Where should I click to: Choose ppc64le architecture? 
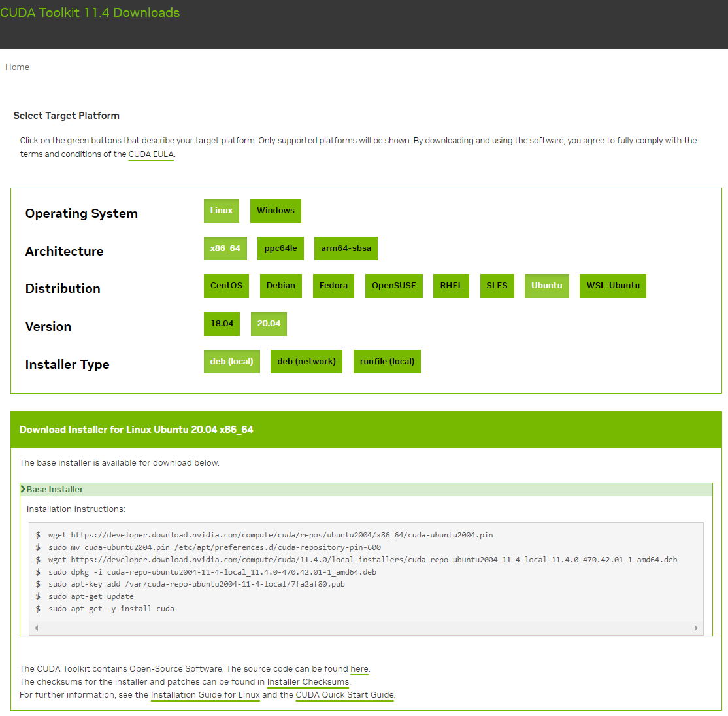pyautogui.click(x=280, y=248)
